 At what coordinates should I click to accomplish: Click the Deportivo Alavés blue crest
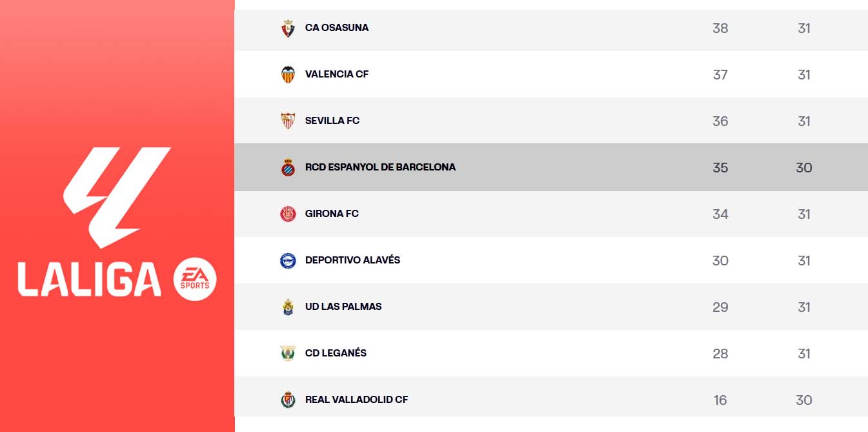(288, 260)
